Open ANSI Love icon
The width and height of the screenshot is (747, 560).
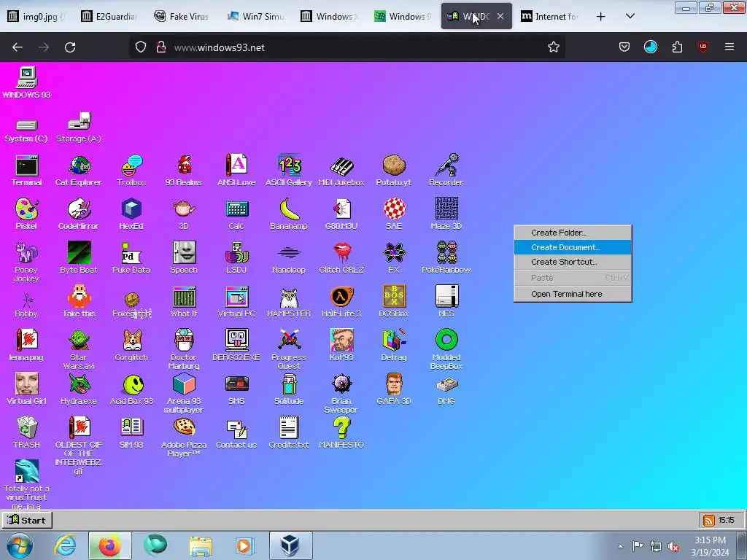coord(236,170)
